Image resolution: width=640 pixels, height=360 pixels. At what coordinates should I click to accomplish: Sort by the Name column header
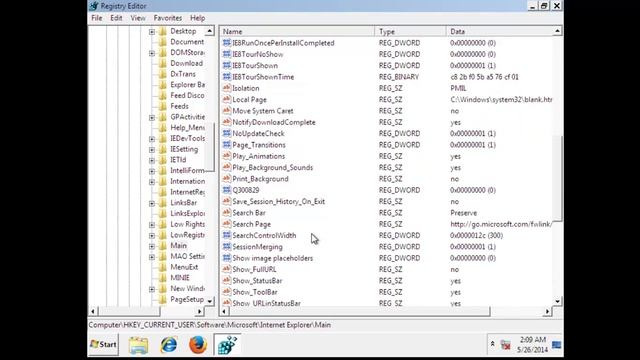tap(297, 31)
